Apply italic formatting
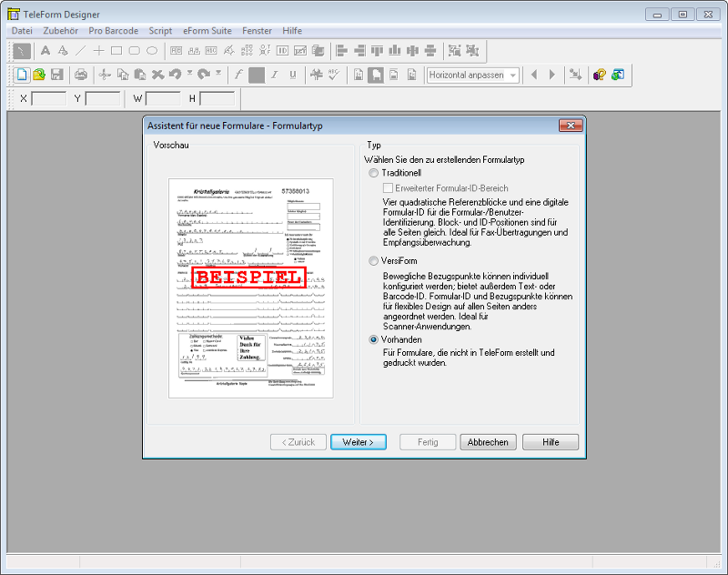The width and height of the screenshot is (728, 575). [x=276, y=75]
